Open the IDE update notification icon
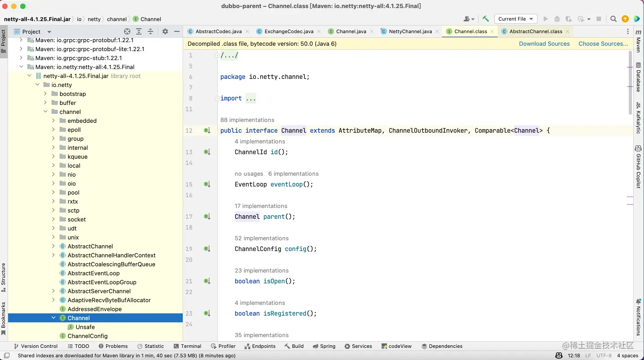Screen dimensions: 644x360 pyautogui.click(x=625, y=19)
